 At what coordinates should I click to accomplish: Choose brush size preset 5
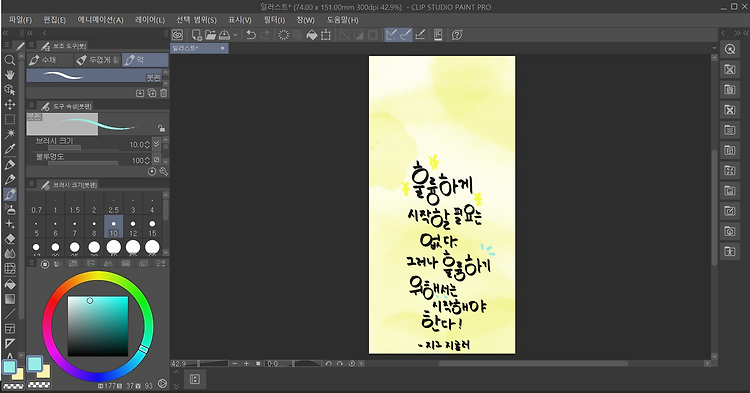tap(36, 227)
